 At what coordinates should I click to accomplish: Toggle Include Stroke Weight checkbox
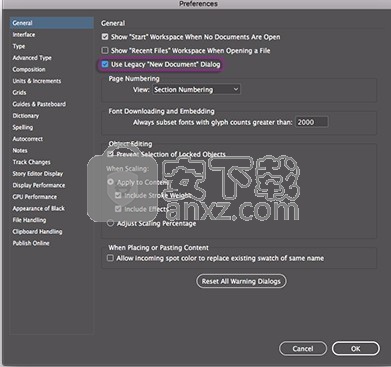118,195
